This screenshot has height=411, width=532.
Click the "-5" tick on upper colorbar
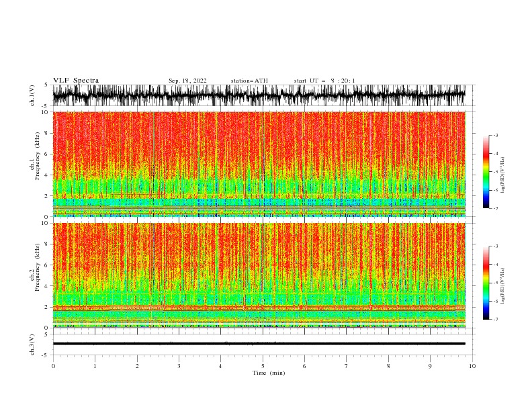[x=495, y=172]
